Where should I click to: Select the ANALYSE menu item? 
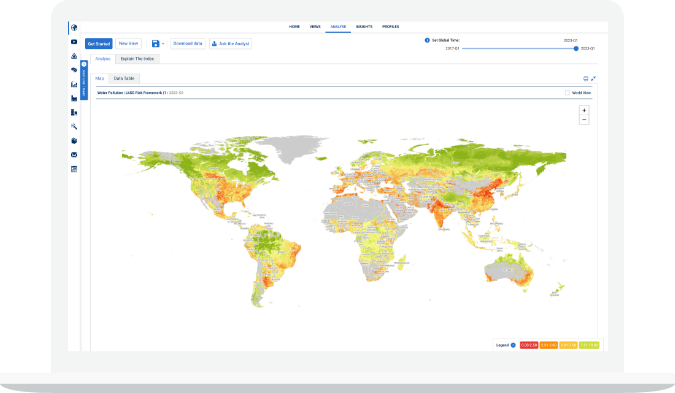coord(338,27)
